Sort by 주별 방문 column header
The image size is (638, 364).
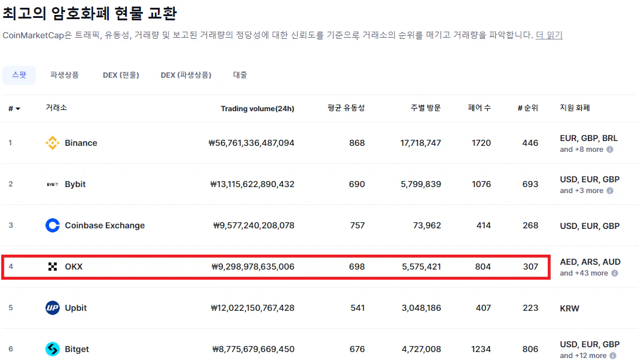(426, 108)
